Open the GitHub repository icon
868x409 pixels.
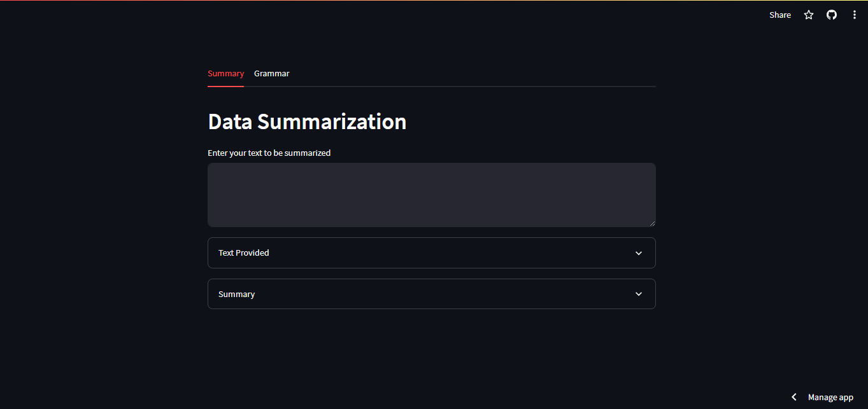tap(832, 15)
